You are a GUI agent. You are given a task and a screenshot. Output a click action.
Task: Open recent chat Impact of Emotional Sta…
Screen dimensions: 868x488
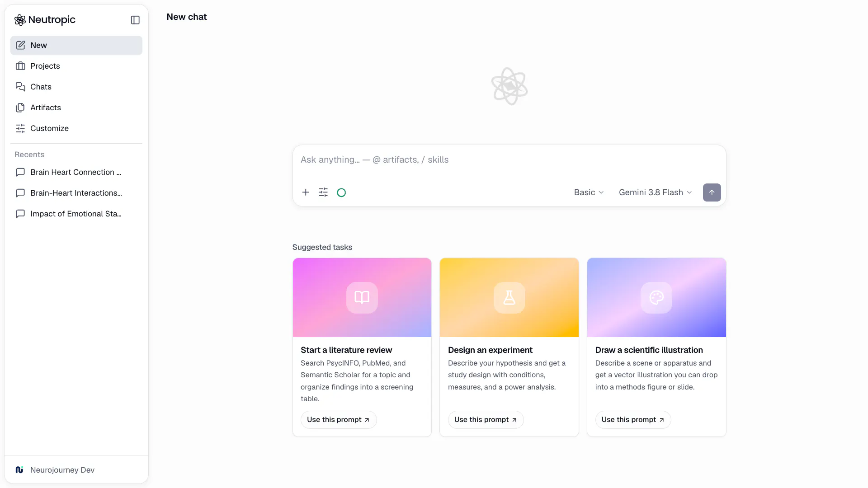point(76,214)
